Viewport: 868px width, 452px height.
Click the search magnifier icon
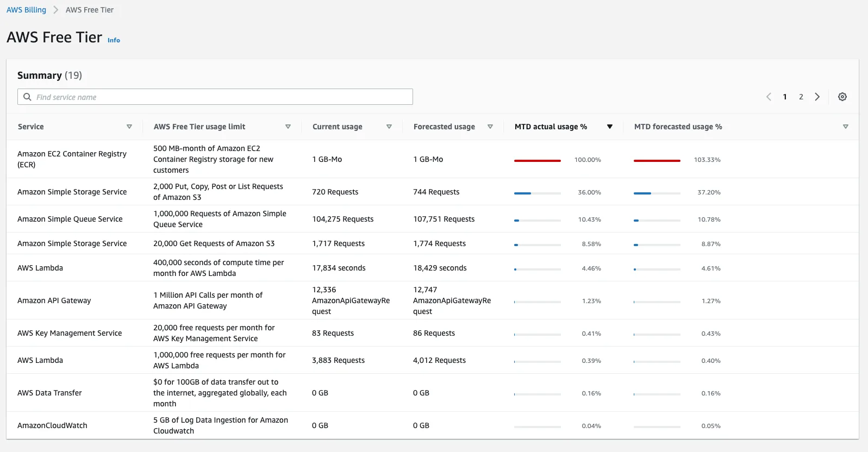pos(27,97)
